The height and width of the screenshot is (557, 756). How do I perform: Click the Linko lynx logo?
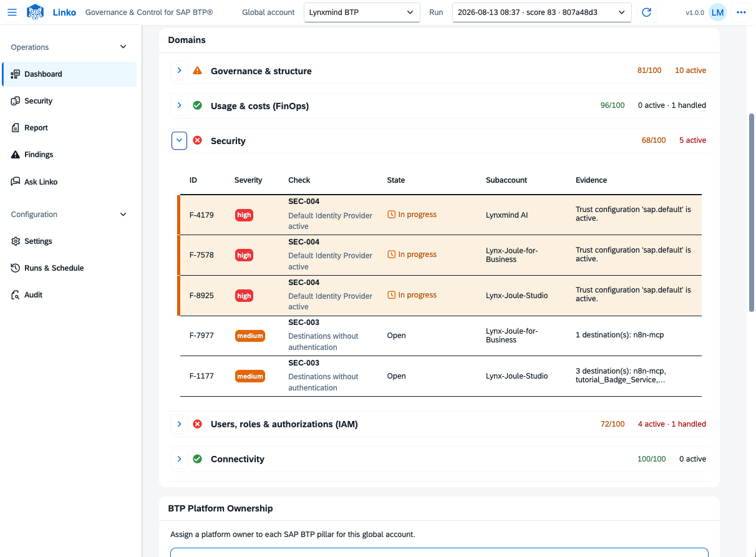36,12
